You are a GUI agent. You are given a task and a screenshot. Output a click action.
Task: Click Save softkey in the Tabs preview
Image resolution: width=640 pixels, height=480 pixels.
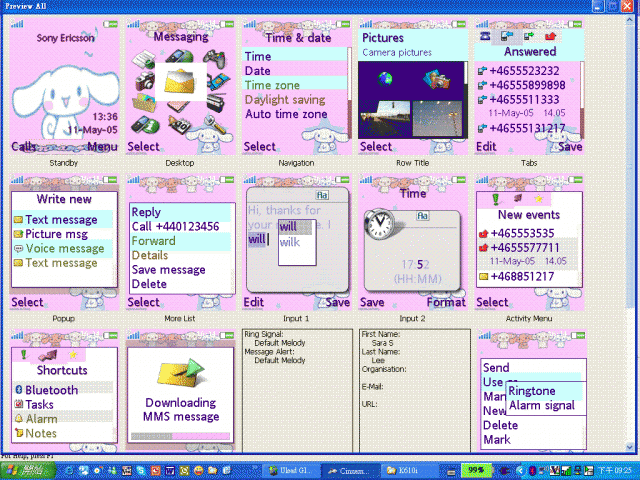(570, 147)
